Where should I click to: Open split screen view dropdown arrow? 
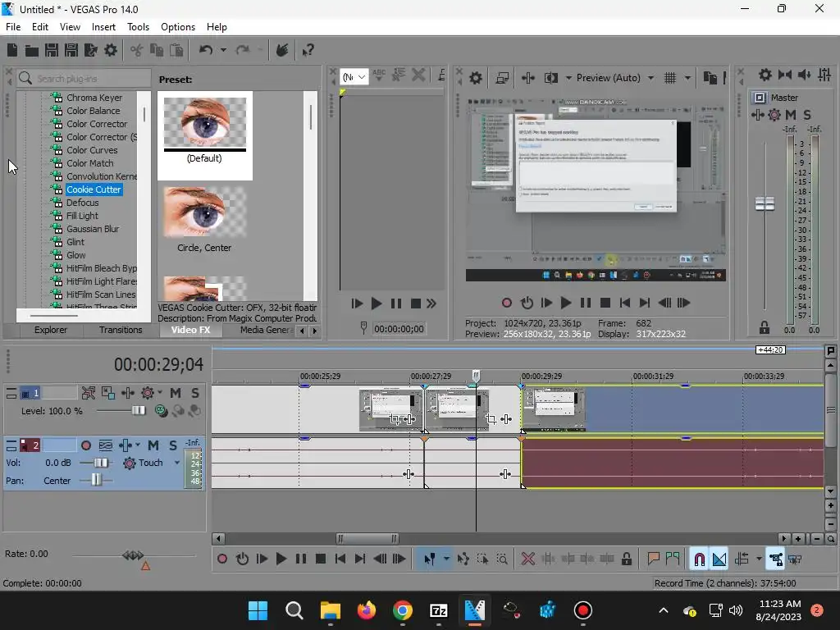[568, 78]
